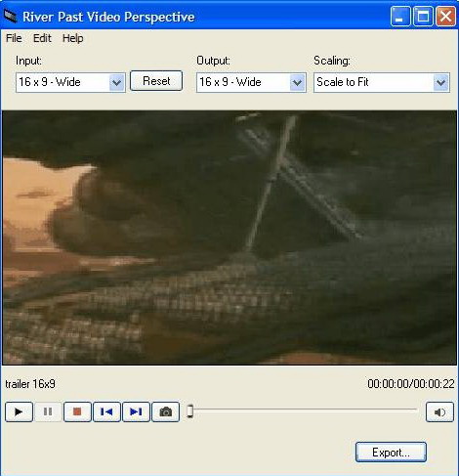This screenshot has width=459, height=476.
Task: Click the 'trailer 16x9' file name label
Action: point(30,384)
